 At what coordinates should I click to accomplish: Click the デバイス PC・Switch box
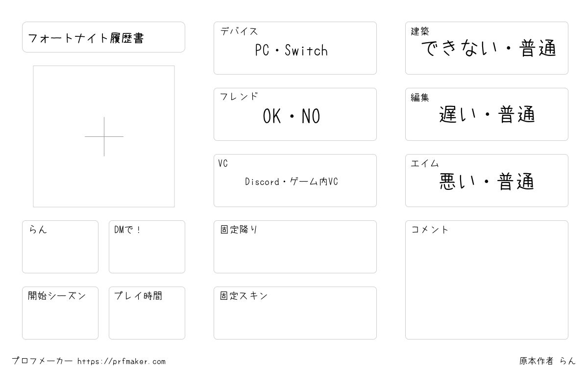295,48
